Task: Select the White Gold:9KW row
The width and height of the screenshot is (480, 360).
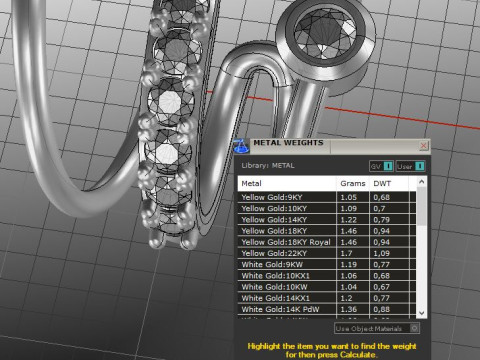Action: click(327, 265)
